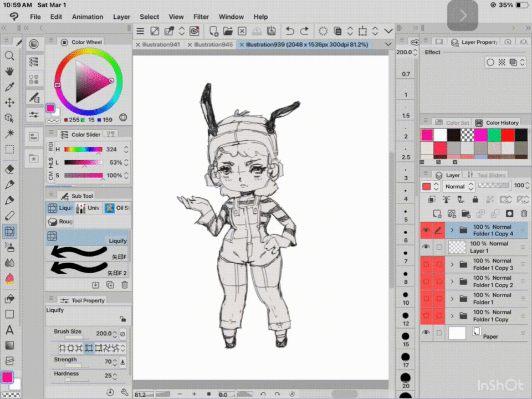Screen dimensions: 532x399
Task: Delete layer using the trash icon
Action: [x=524, y=213]
